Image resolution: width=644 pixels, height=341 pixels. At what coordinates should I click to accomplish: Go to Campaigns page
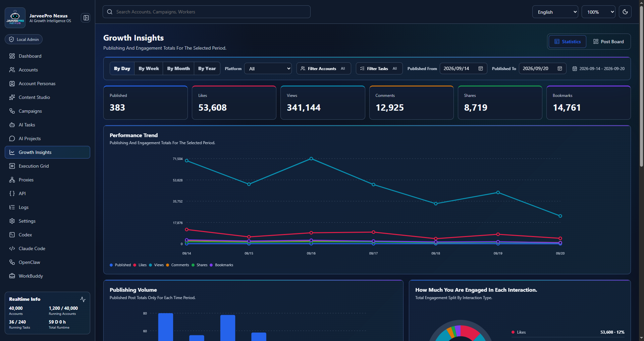click(47, 111)
